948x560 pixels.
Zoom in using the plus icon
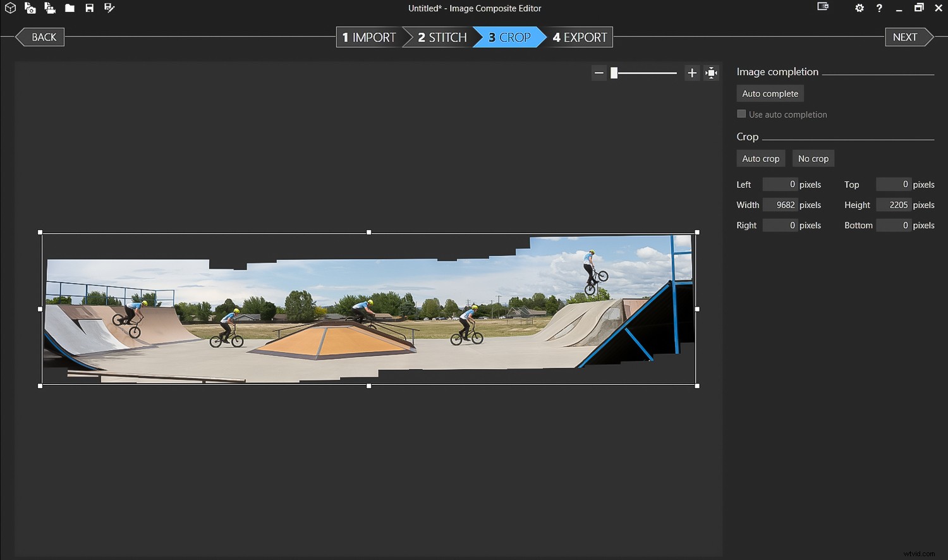point(691,73)
